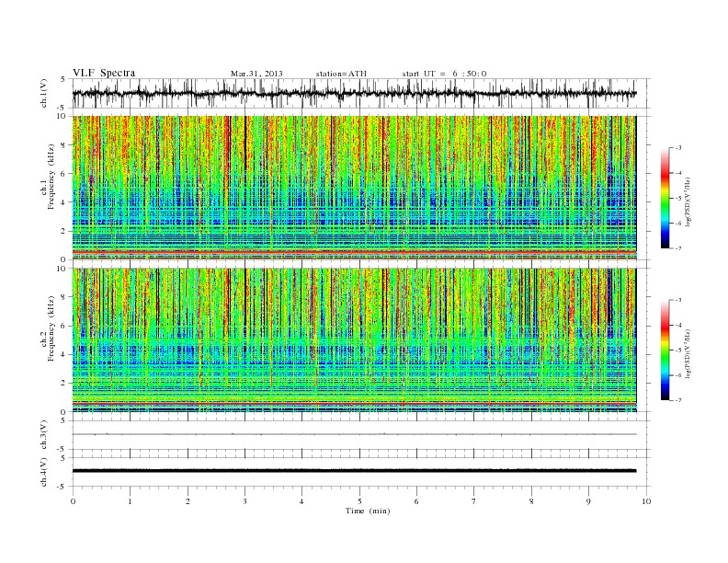728x563 pixels.
Task: Click the "ch.4(V)" axis label
Action: (x=44, y=472)
